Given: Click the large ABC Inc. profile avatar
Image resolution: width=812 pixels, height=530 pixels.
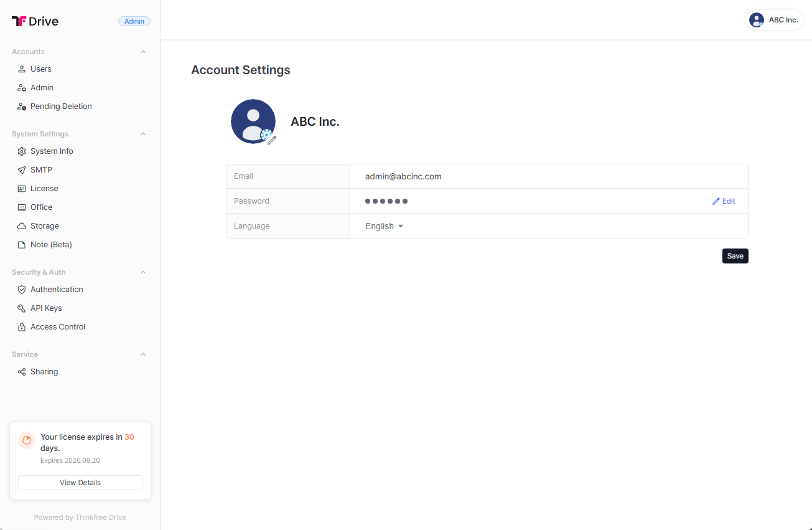Looking at the screenshot, I should (x=253, y=121).
